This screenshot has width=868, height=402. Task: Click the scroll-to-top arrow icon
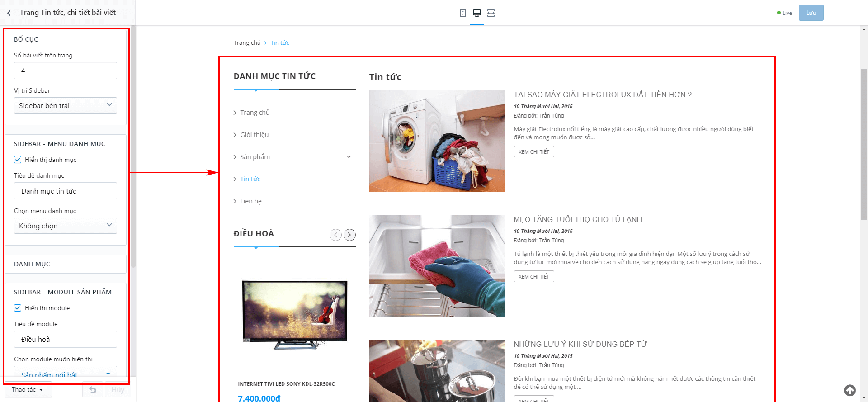pos(850,390)
